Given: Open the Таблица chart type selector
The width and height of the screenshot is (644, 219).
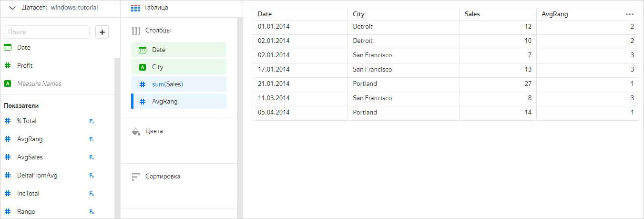Looking at the screenshot, I should click(x=149, y=8).
